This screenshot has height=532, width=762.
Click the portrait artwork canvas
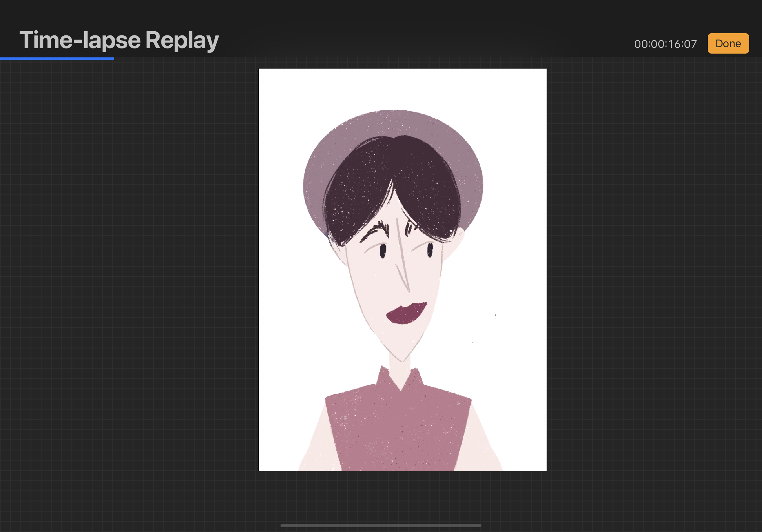[x=402, y=270]
